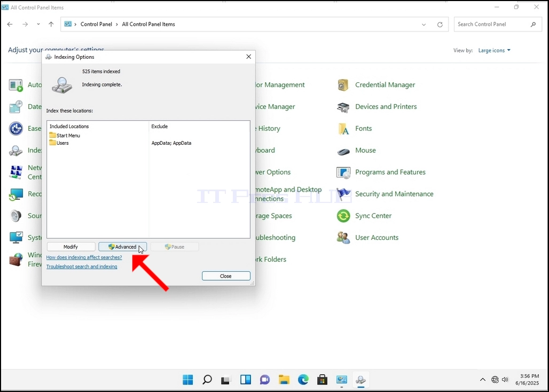Open the Ease of Access icon
549x392 pixels.
pyautogui.click(x=16, y=129)
